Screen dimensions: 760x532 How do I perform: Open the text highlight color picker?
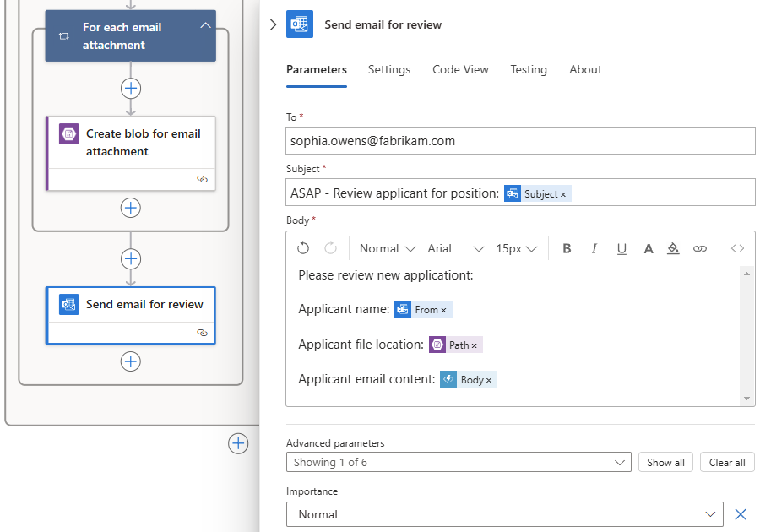(673, 247)
